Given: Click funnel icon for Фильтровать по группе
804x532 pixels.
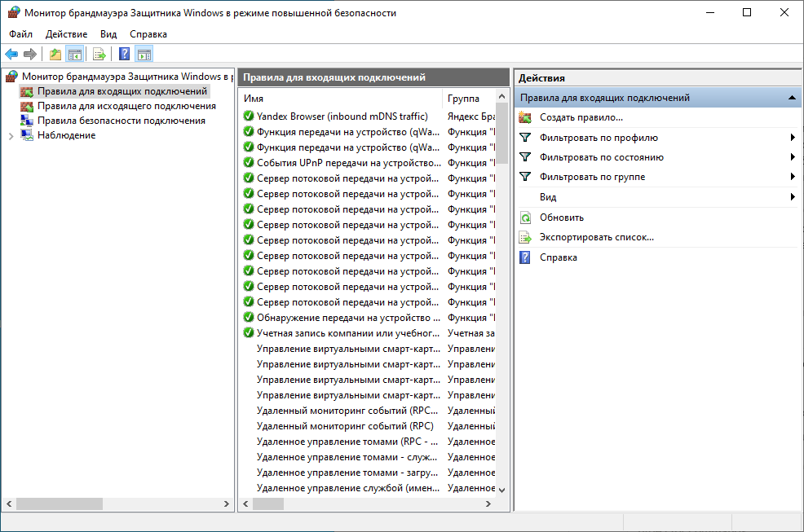Looking at the screenshot, I should coord(525,176).
